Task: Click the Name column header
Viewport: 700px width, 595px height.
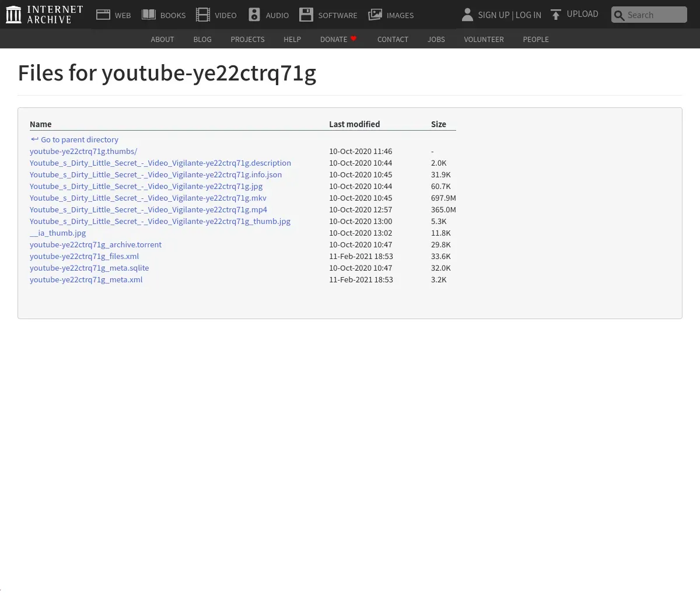Action: click(x=41, y=124)
